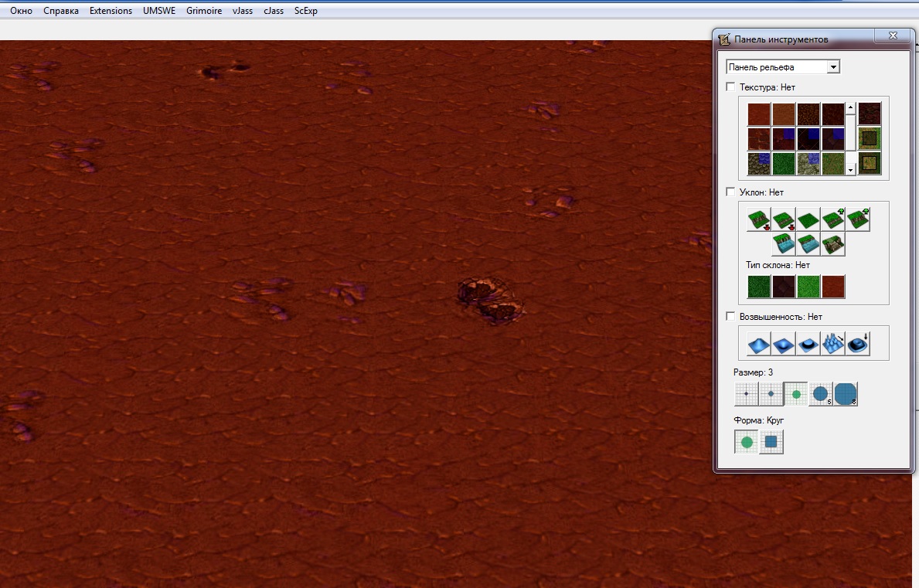
Task: Enable the Возвышенность checkbox
Action: (x=730, y=316)
